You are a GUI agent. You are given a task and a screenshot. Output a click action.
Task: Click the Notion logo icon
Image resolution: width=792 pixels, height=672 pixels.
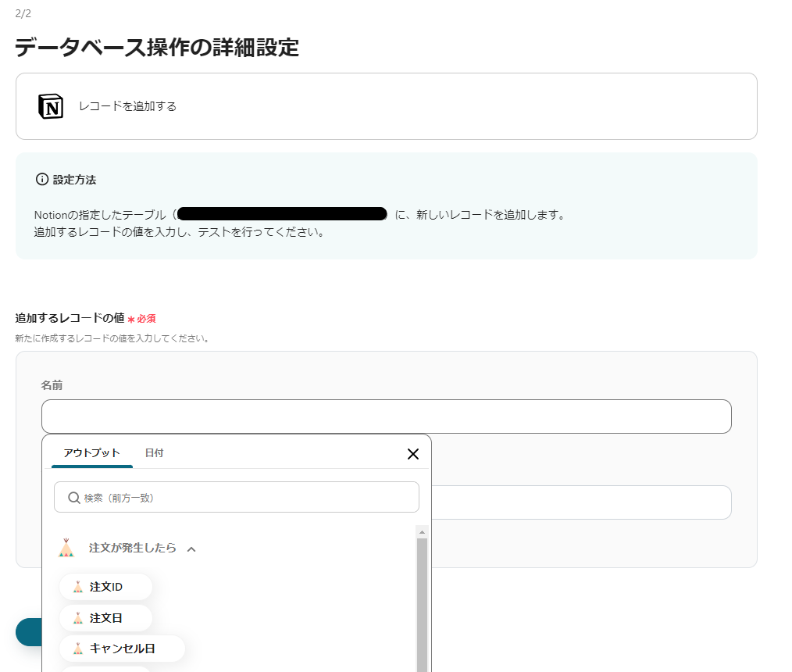(x=51, y=106)
